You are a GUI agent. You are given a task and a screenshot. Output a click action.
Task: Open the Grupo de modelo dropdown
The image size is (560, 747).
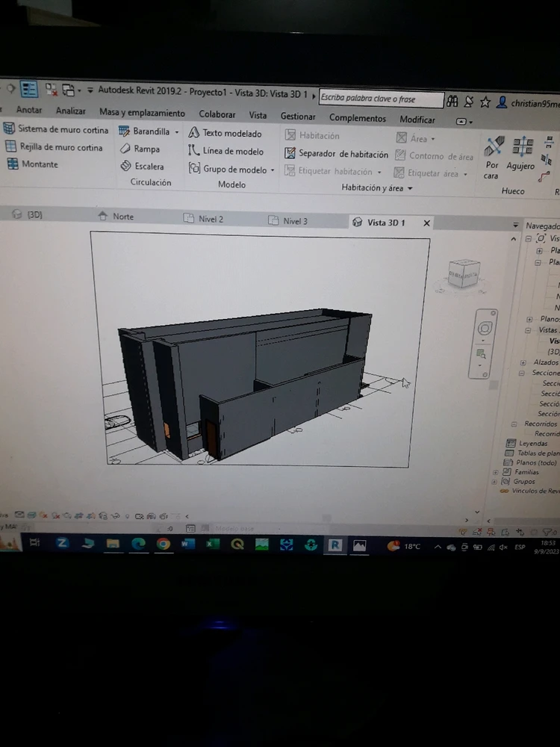(x=273, y=170)
